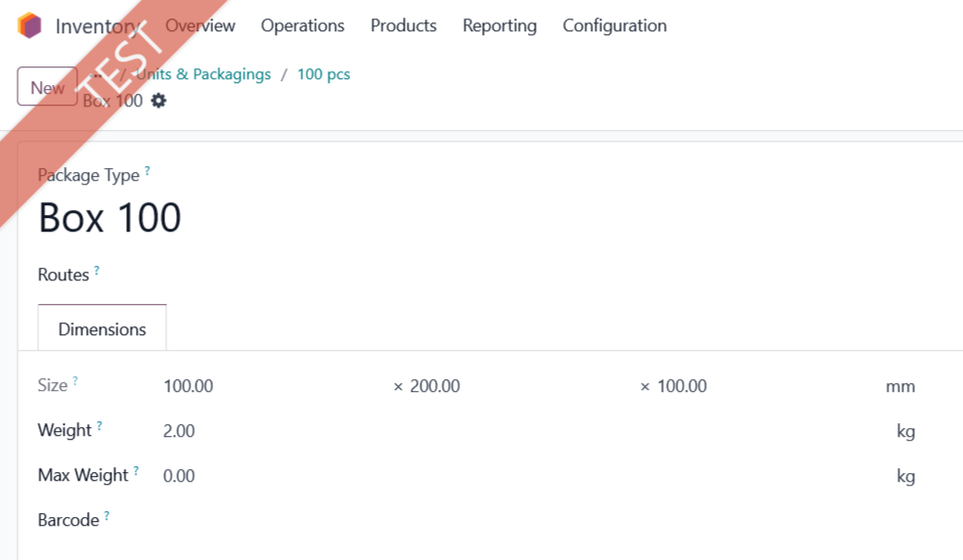Open the Operations menu
Viewport: 963px width, 560px height.
[x=303, y=25]
